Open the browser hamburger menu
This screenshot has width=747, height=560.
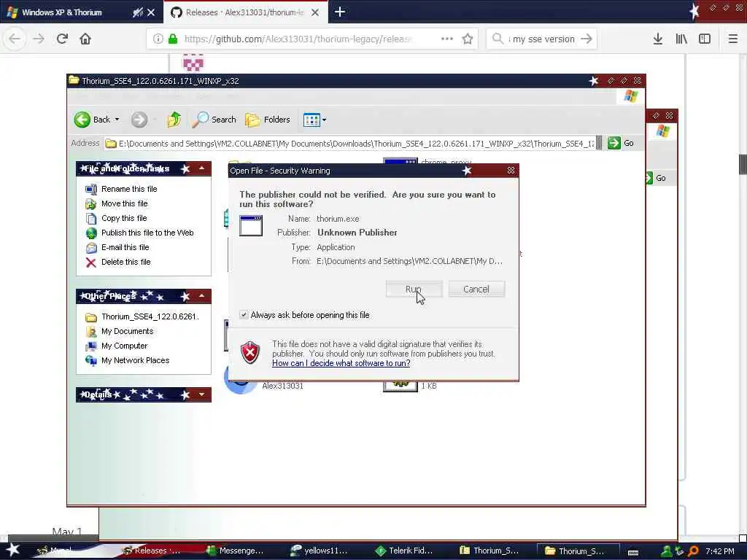732,39
